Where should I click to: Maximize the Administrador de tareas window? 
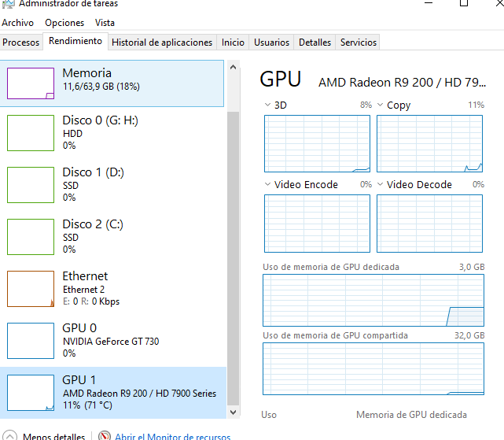(x=464, y=3)
